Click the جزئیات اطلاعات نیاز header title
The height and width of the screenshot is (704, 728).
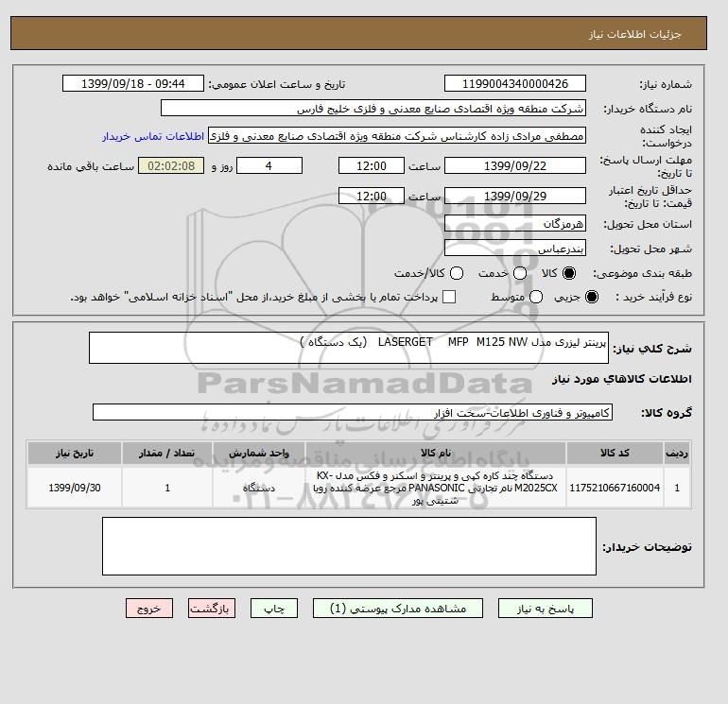pos(634,34)
